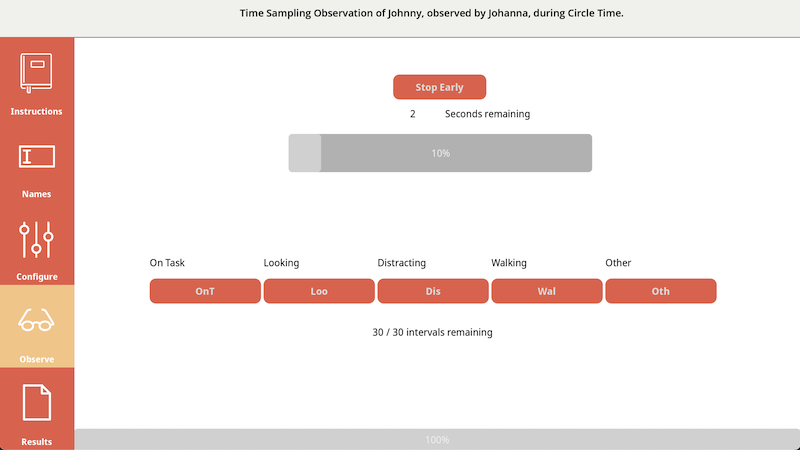This screenshot has width=800, height=450.
Task: Go to the Names tab label
Action: pos(37,194)
